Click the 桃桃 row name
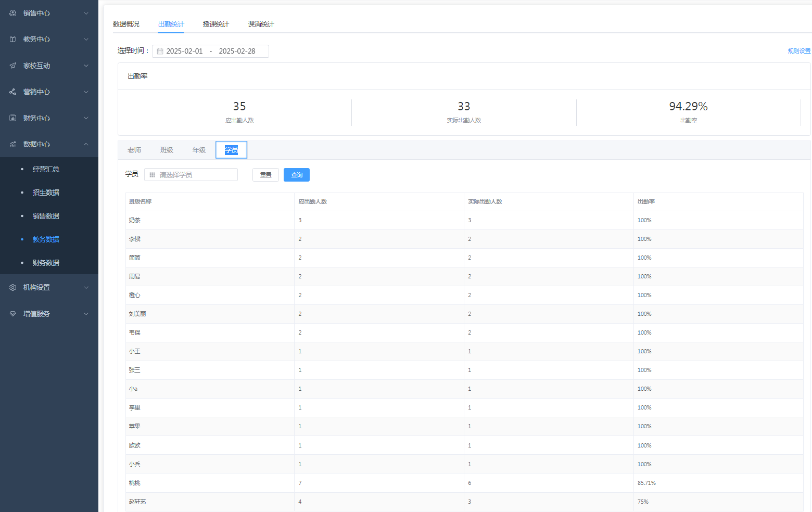This screenshot has height=512, width=812. pos(135,483)
